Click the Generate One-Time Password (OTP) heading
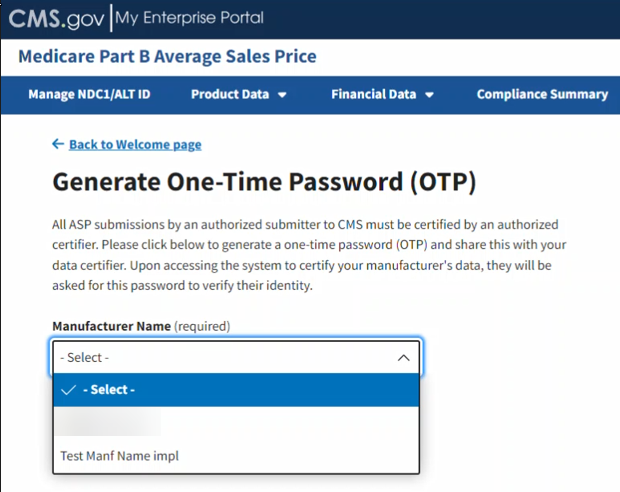The image size is (620, 492). (263, 183)
